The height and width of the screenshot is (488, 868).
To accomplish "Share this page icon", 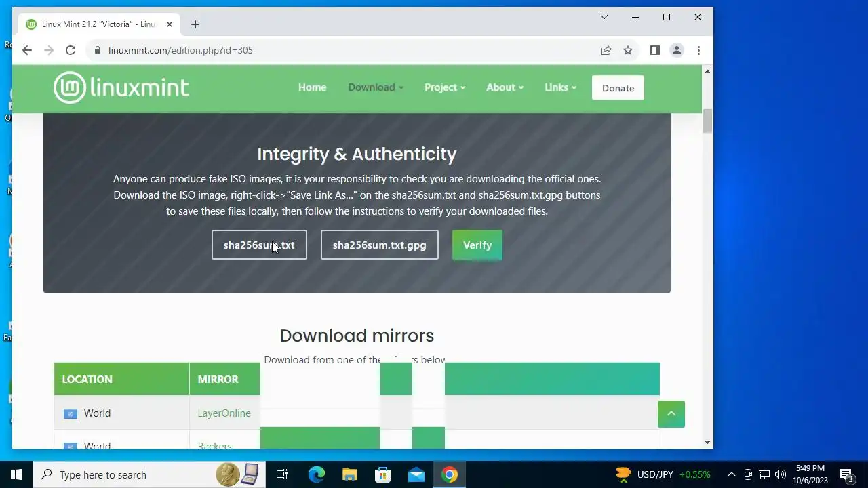I will [x=606, y=50].
